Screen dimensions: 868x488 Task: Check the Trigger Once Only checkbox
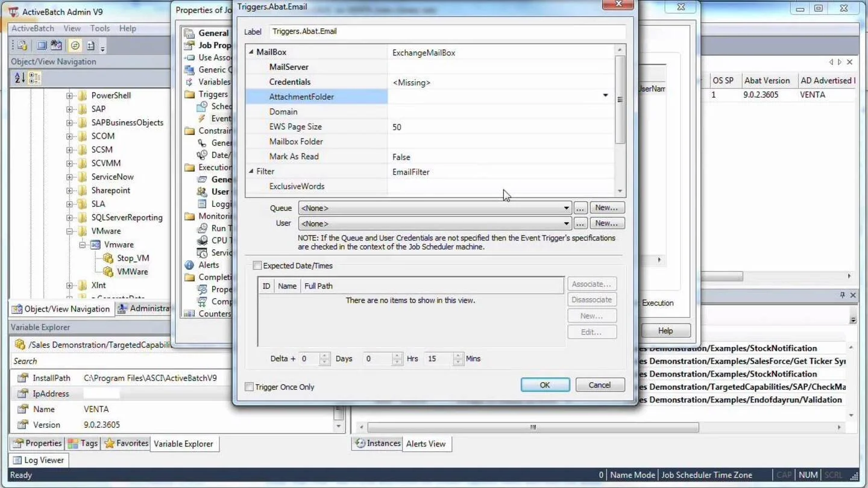[x=249, y=387]
